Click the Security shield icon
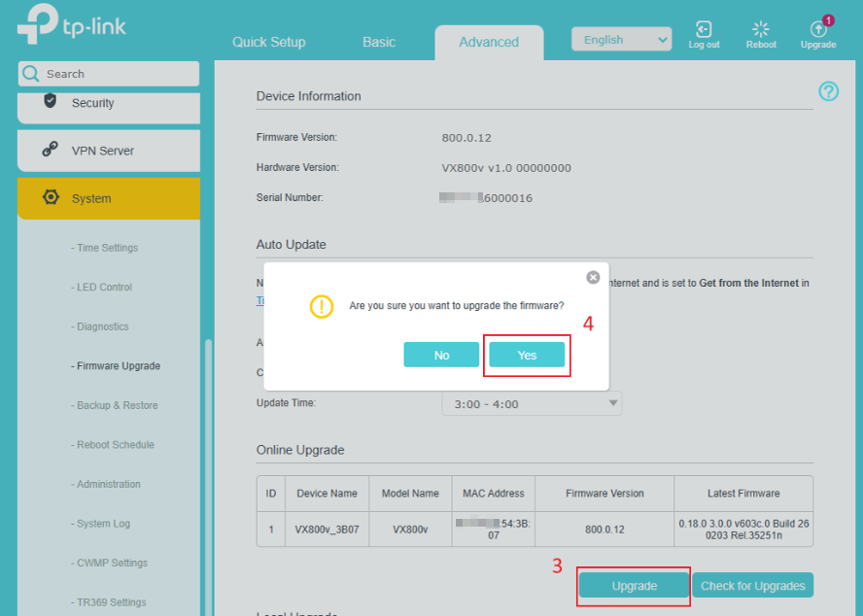Image resolution: width=863 pixels, height=616 pixels. click(51, 102)
